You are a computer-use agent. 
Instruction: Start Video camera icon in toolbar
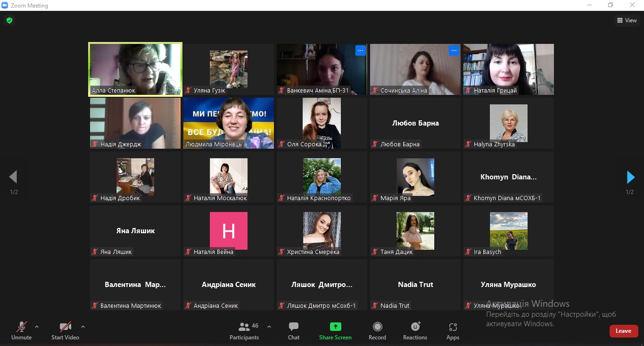(65, 327)
